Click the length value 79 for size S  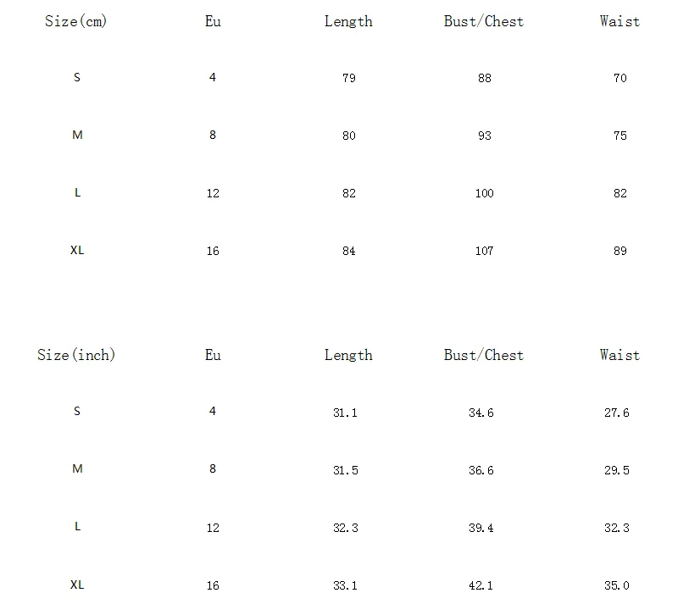[348, 78]
